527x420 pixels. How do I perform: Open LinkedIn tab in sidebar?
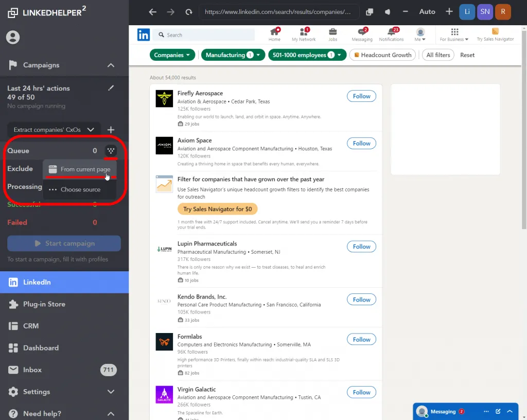click(x=64, y=282)
